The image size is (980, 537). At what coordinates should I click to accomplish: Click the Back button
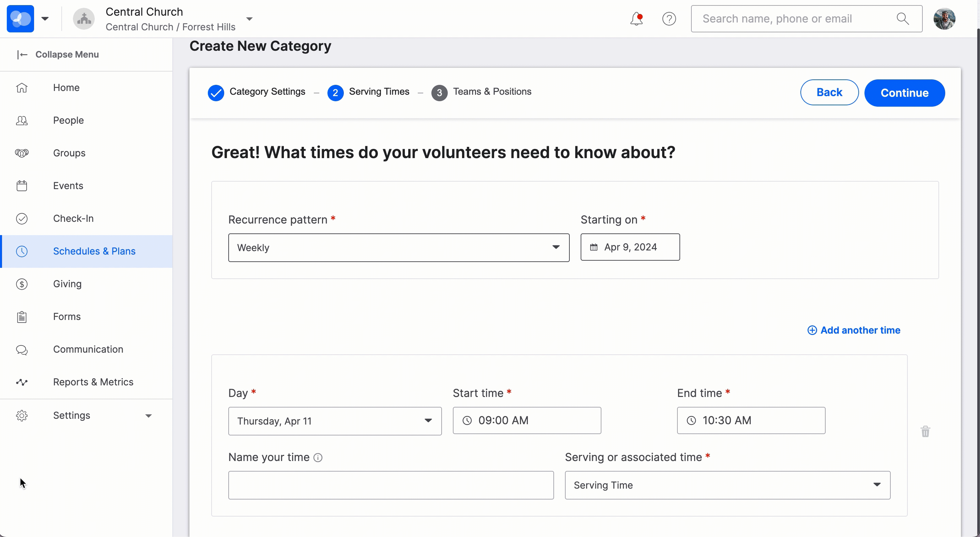click(x=829, y=92)
